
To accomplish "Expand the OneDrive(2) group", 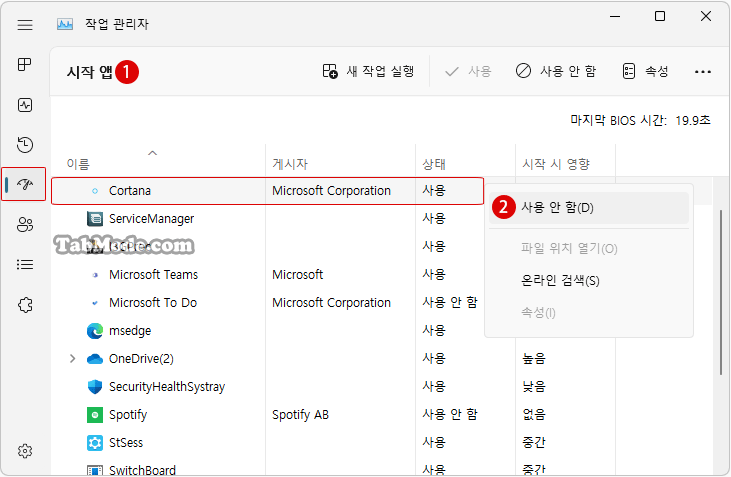I will (x=72, y=359).
